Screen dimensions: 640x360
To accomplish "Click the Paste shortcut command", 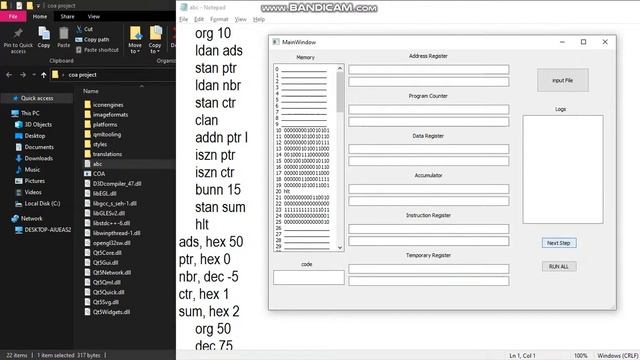I will click(97, 50).
